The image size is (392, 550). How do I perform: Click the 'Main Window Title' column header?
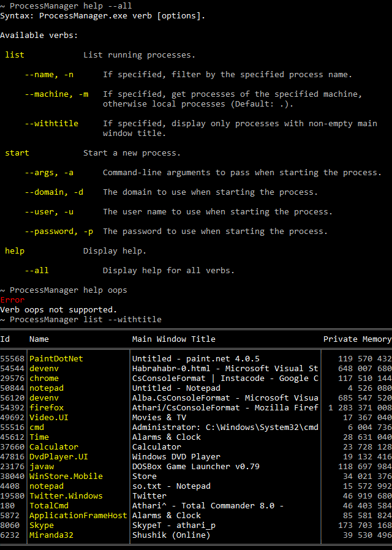[x=173, y=339]
